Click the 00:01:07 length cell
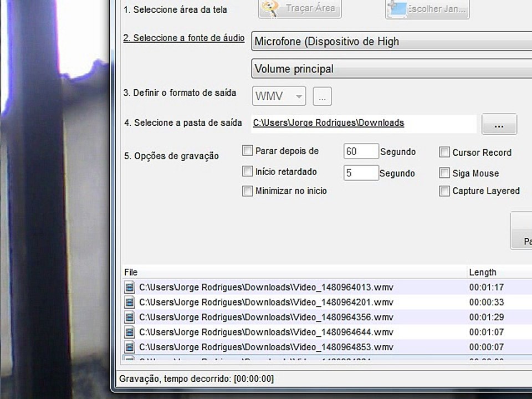The height and width of the screenshot is (399, 532). pos(487,332)
